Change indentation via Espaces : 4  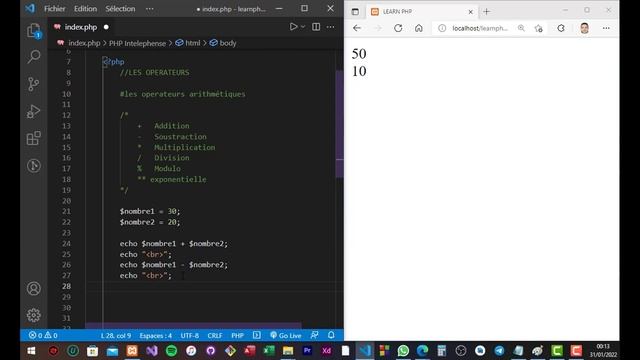156,336
